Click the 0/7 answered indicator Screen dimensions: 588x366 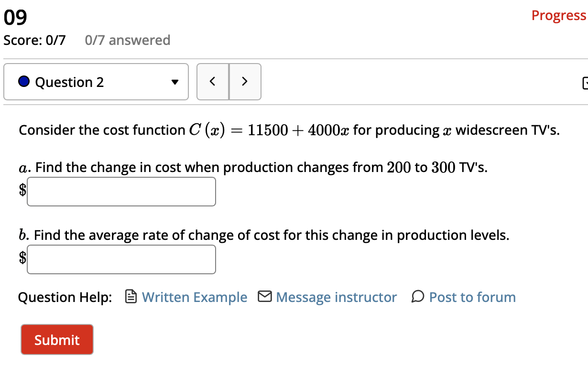127,40
